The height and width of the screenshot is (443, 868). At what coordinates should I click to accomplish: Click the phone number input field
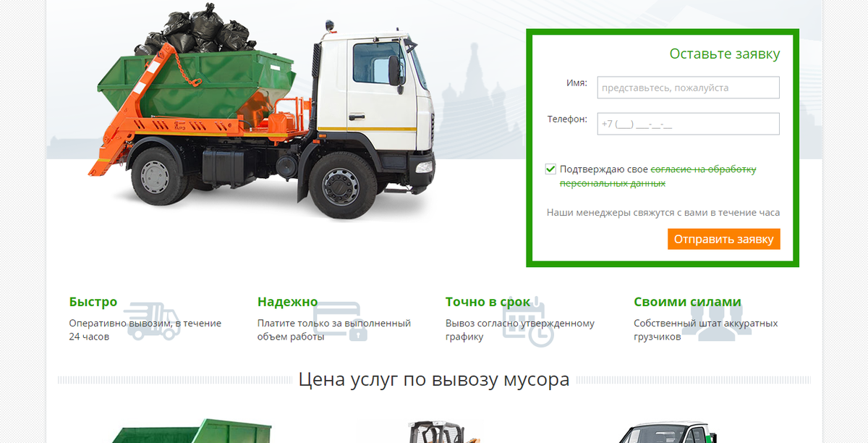pos(688,124)
